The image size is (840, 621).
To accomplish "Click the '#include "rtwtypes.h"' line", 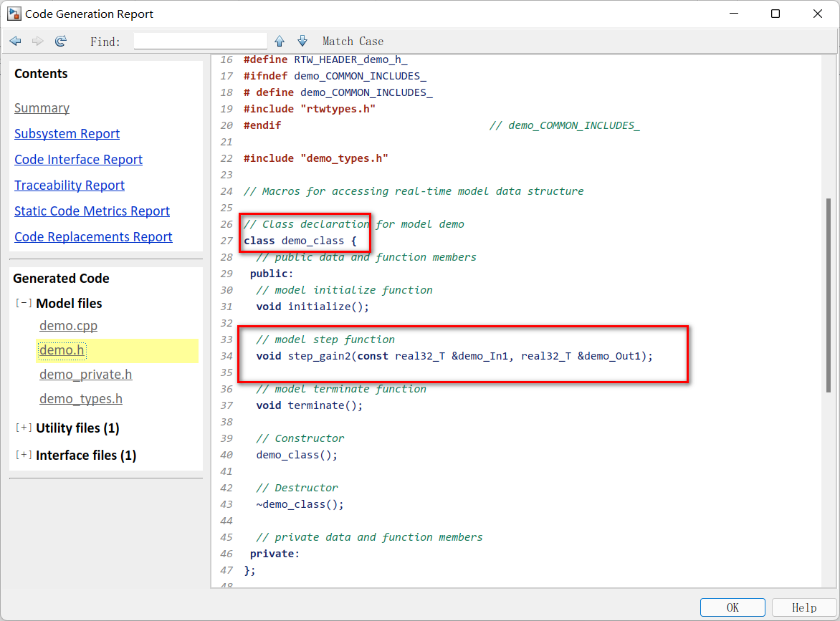I will point(310,109).
